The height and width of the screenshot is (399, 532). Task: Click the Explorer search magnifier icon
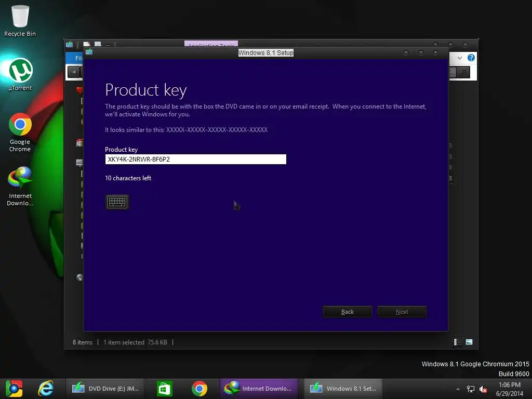[x=463, y=72]
